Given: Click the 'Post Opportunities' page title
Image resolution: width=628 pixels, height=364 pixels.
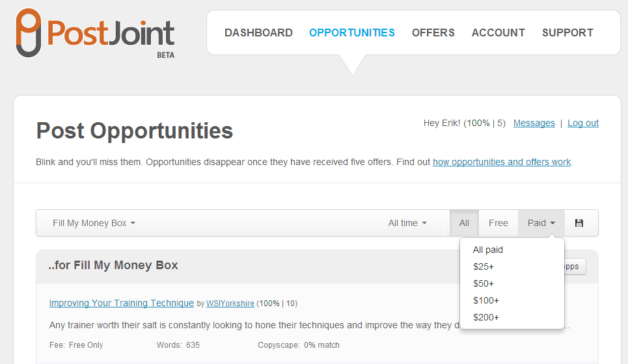Looking at the screenshot, I should coord(135,131).
